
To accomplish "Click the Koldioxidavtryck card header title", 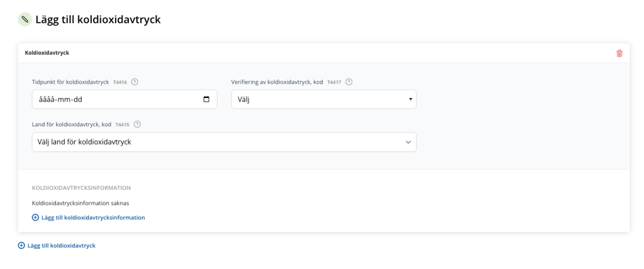I will pyautogui.click(x=47, y=53).
